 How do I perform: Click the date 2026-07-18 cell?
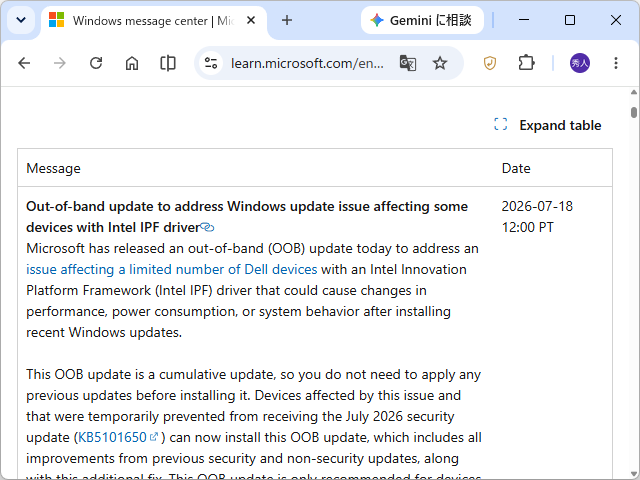[537, 217]
